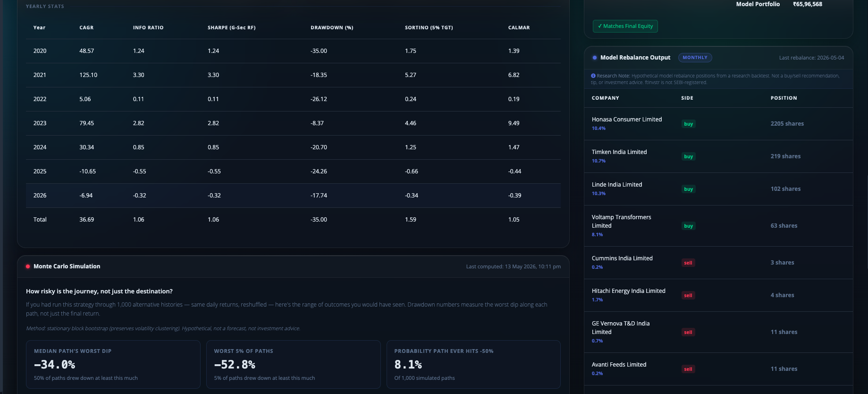Click the SHARPE (G-Sec RF) column header

coord(232,28)
